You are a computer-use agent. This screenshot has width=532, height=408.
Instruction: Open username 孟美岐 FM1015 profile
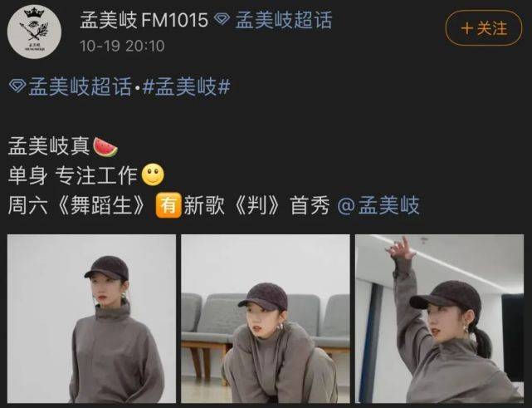click(x=144, y=20)
